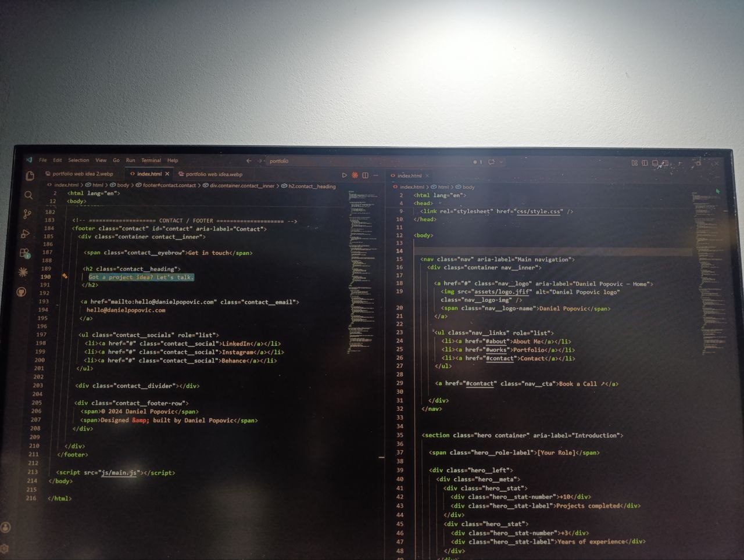Click the h2.contact__heading breadcrumb

309,186
